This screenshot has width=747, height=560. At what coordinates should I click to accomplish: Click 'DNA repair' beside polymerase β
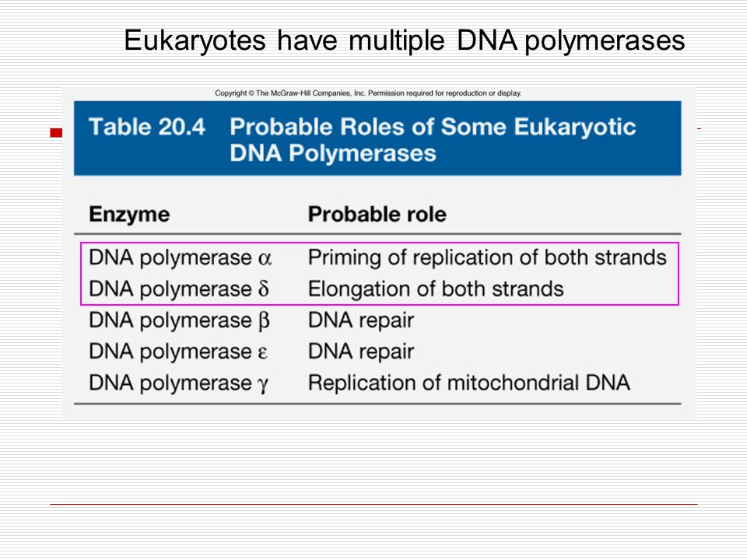point(360,320)
